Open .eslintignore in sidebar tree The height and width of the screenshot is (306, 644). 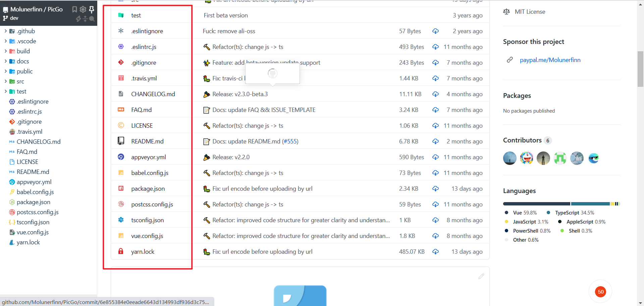pyautogui.click(x=33, y=102)
